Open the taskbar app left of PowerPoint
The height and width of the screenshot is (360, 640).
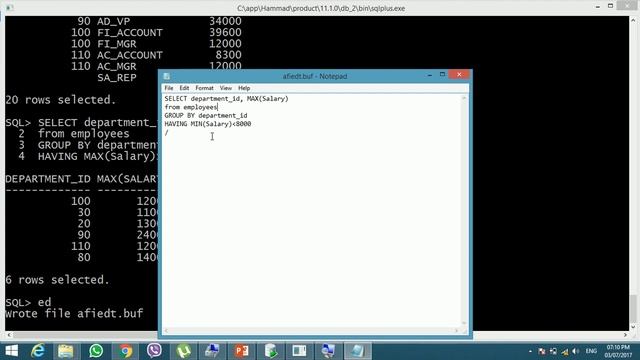click(x=212, y=351)
